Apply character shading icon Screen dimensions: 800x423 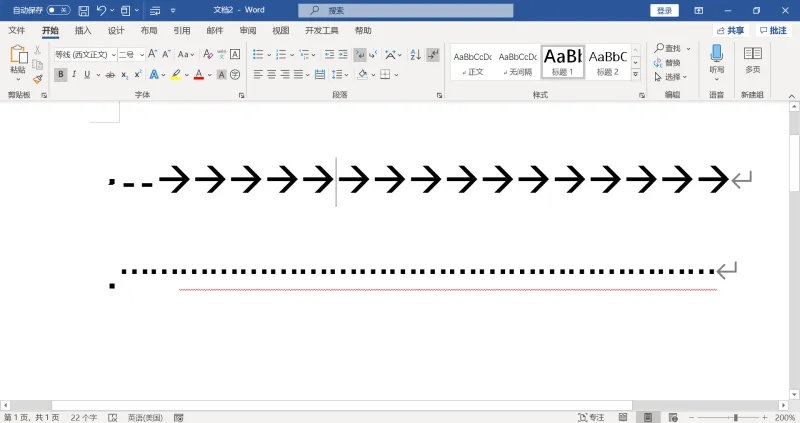[221, 74]
